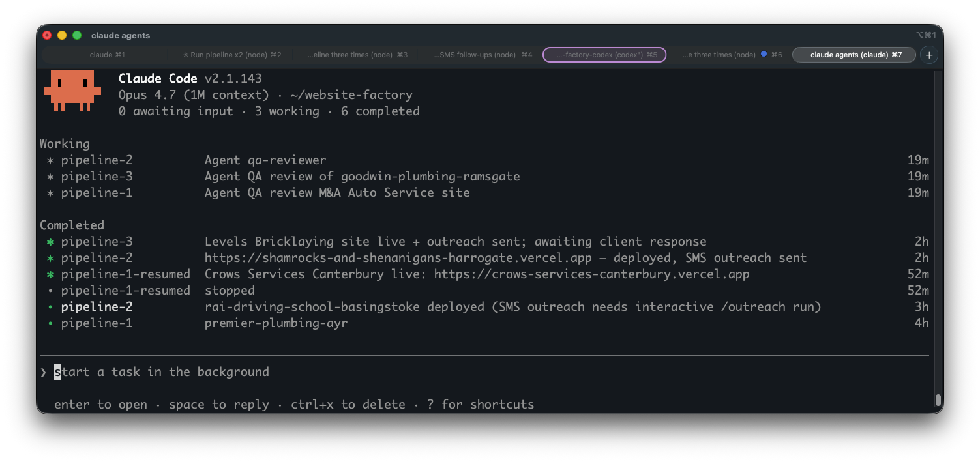Click the spinner icon beside goodwin-plumbing-ramsgate review
This screenshot has width=980, height=462.
point(50,177)
